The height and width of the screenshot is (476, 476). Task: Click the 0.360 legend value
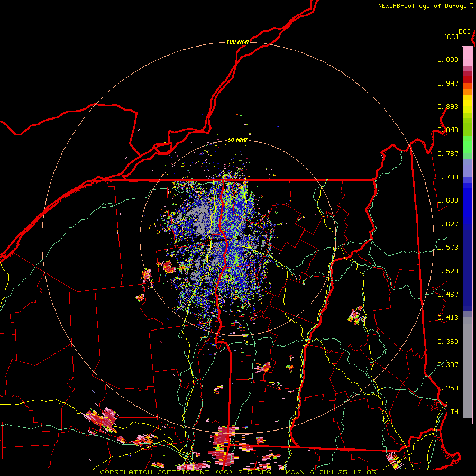click(448, 342)
